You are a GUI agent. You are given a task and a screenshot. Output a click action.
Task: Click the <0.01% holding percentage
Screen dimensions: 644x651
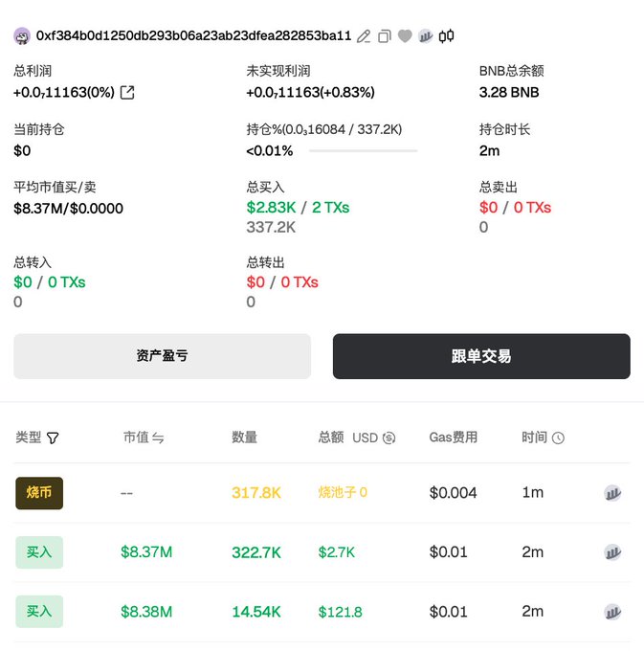point(270,150)
